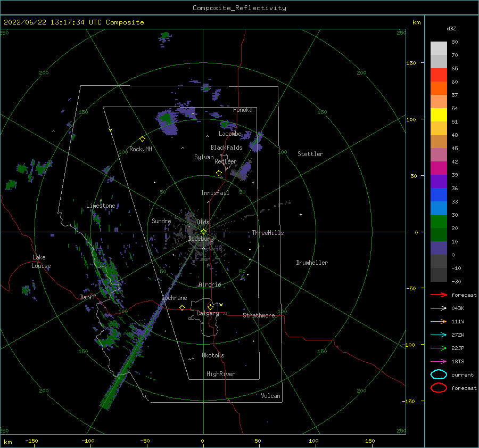Click the cyan 27ZW arrow in the legend

coord(439,335)
